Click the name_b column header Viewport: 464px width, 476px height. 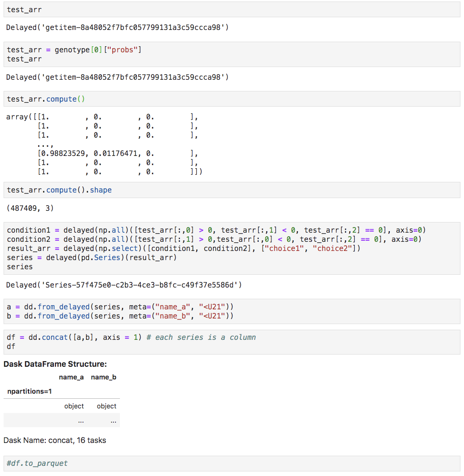(104, 377)
